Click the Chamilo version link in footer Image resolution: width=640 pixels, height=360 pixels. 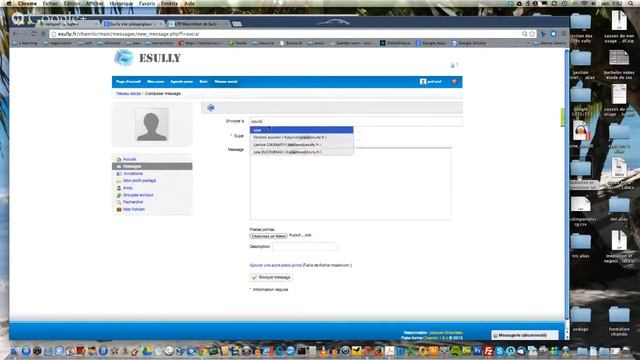pos(436,338)
